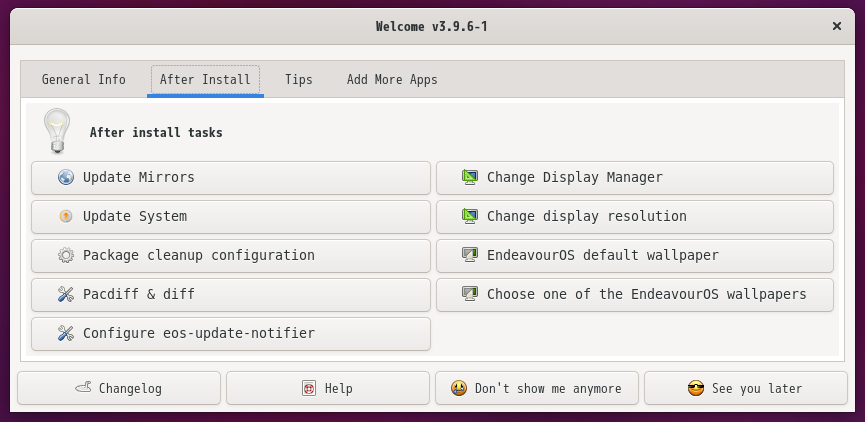Click the sunglasses emoji on See you later
The width and height of the screenshot is (865, 422).
[696, 388]
